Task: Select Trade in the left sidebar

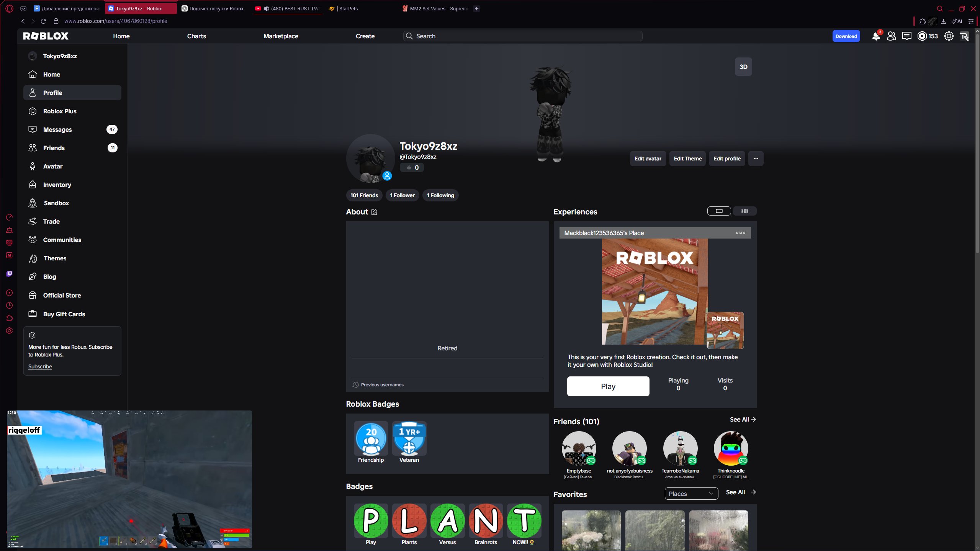Action: click(72, 221)
